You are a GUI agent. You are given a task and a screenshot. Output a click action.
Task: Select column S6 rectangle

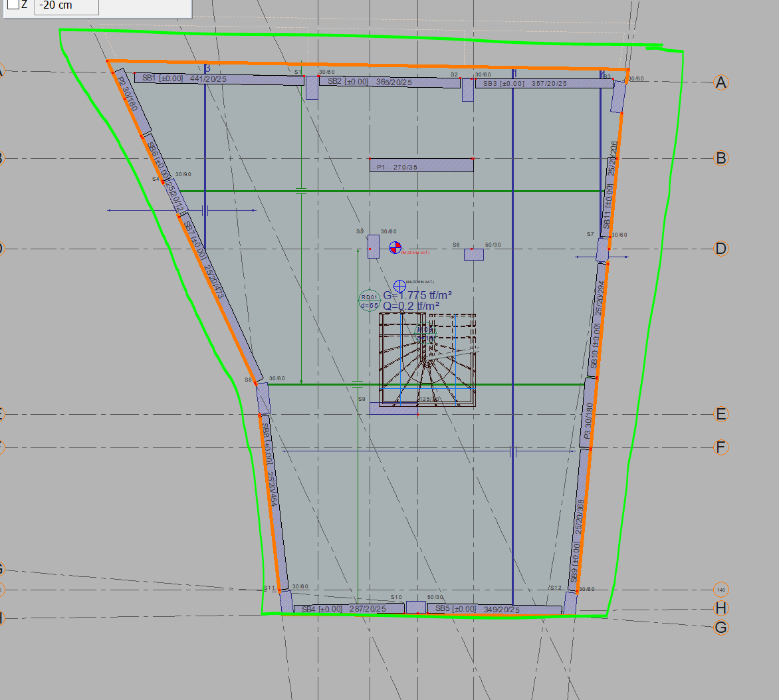click(473, 254)
